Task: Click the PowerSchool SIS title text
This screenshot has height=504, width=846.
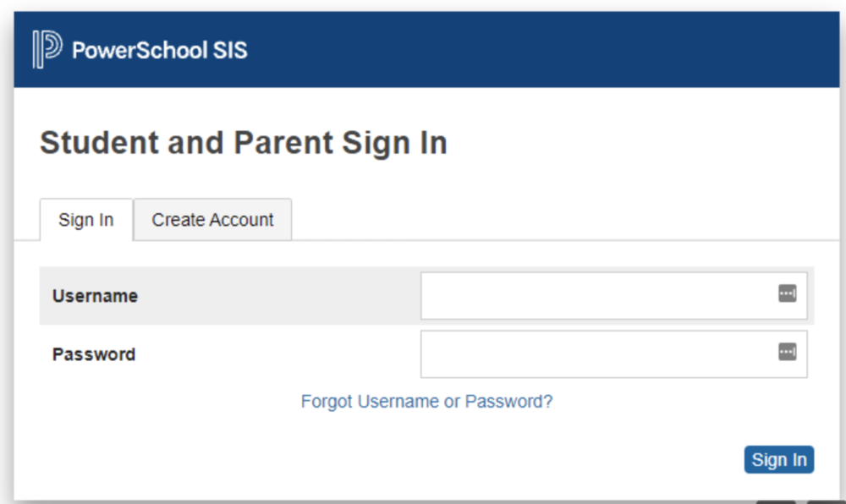Action: [x=159, y=49]
